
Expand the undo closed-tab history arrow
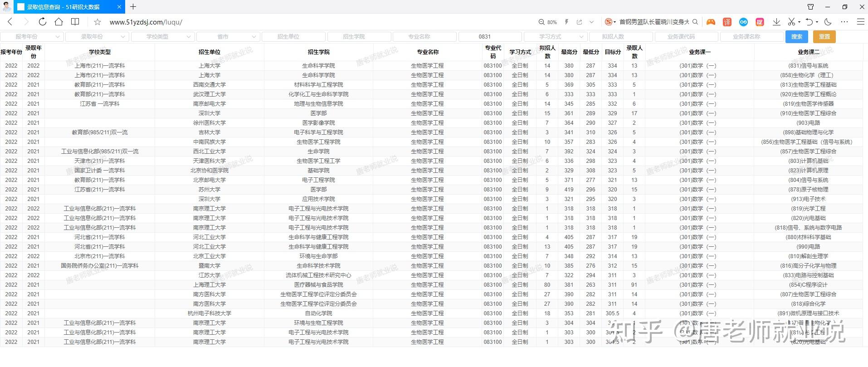coord(817,22)
